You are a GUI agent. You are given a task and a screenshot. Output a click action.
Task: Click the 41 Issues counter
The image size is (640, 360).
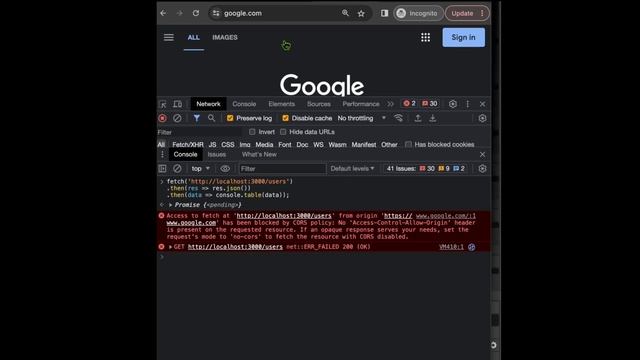pos(426,169)
